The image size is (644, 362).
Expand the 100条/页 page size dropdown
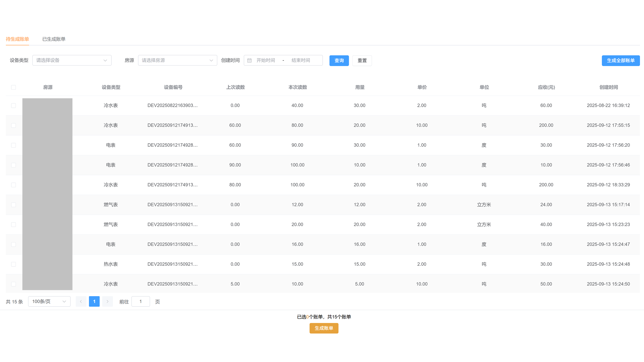(x=45, y=301)
